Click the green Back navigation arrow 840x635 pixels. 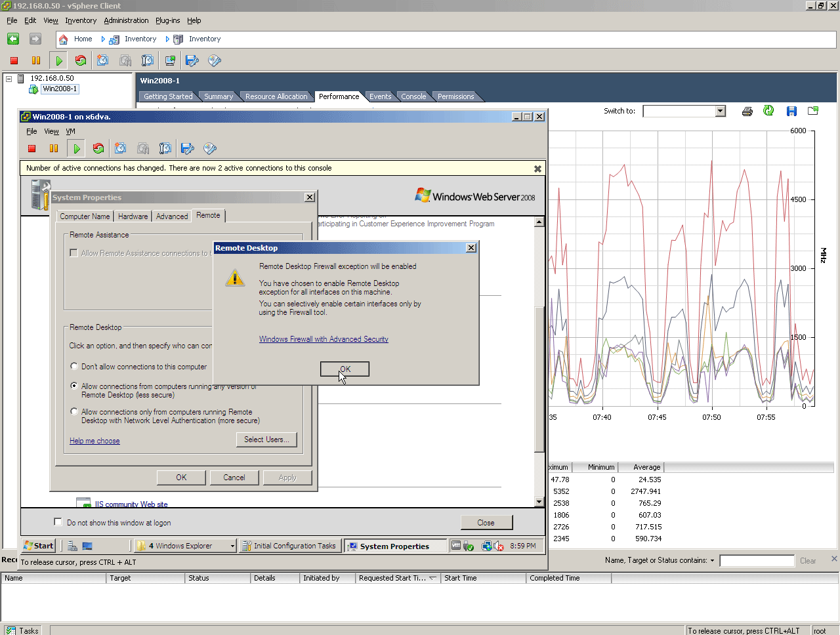pos(13,39)
